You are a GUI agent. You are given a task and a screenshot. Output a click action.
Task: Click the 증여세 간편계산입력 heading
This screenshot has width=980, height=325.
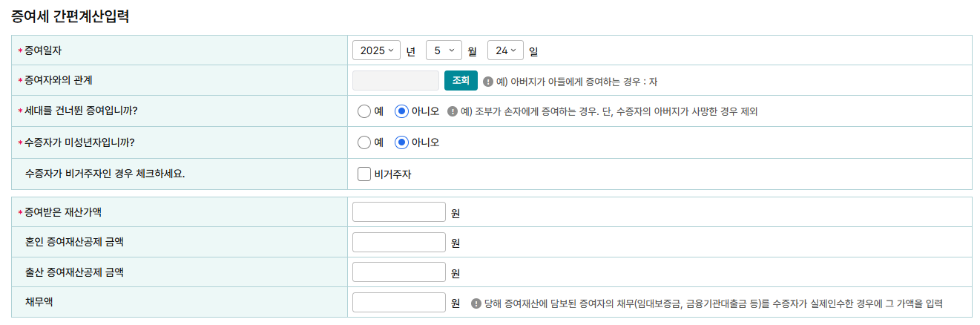pyautogui.click(x=70, y=16)
